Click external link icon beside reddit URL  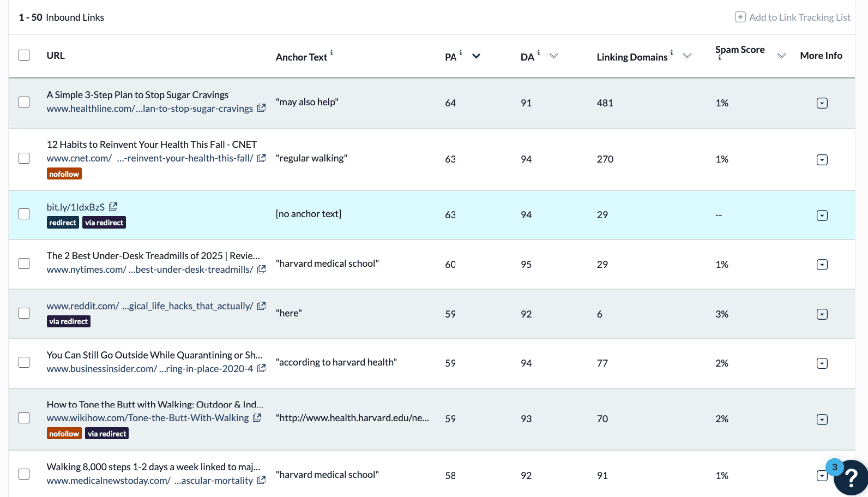pos(262,306)
